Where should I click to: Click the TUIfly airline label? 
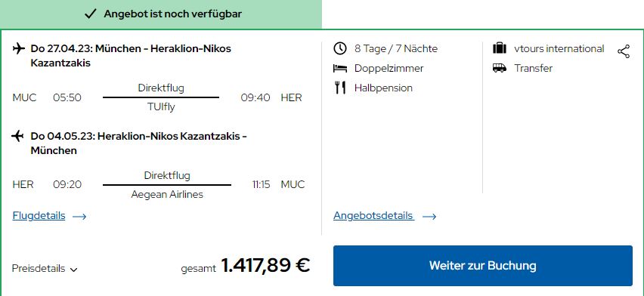(161, 107)
